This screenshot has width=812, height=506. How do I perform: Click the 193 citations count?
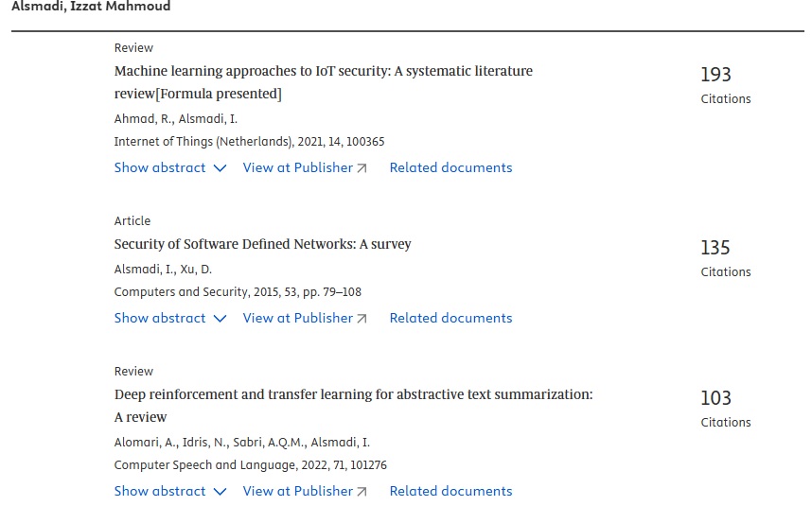click(715, 75)
